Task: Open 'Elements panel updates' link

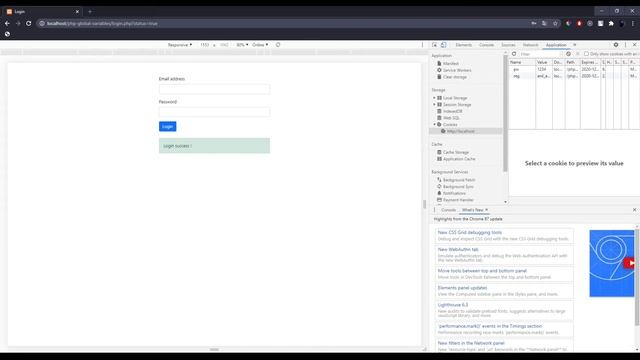Action: 462,288
